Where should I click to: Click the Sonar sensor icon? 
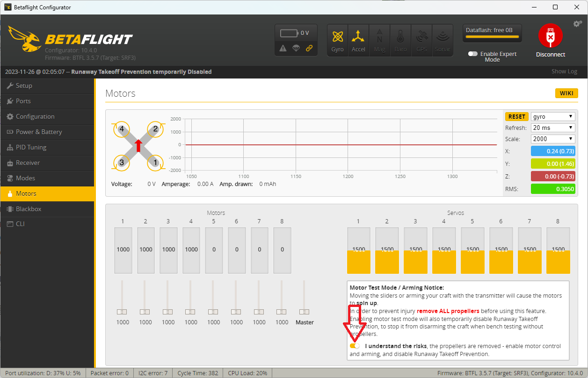click(443, 40)
